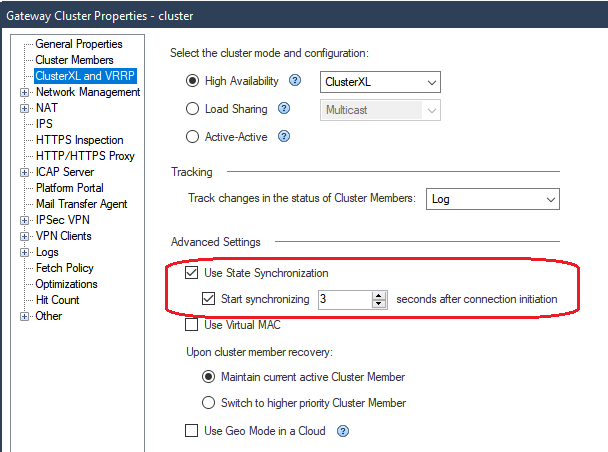Viewport: 608px width, 452px height.
Task: Expand the IPSec VPN tree node
Action: click(x=24, y=220)
